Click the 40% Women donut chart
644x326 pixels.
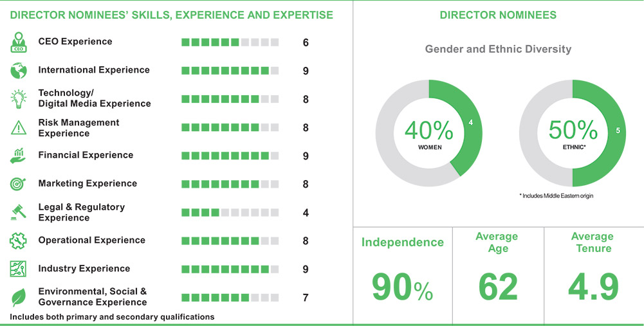point(429,133)
